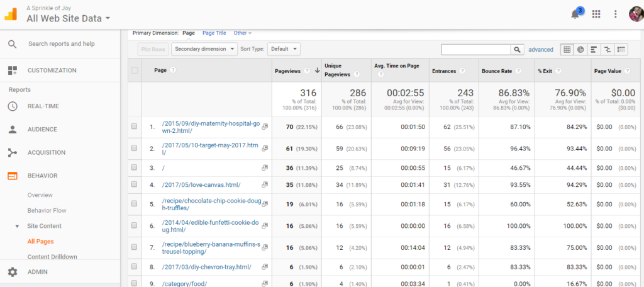Open the Admin gear settings

pos(13,272)
